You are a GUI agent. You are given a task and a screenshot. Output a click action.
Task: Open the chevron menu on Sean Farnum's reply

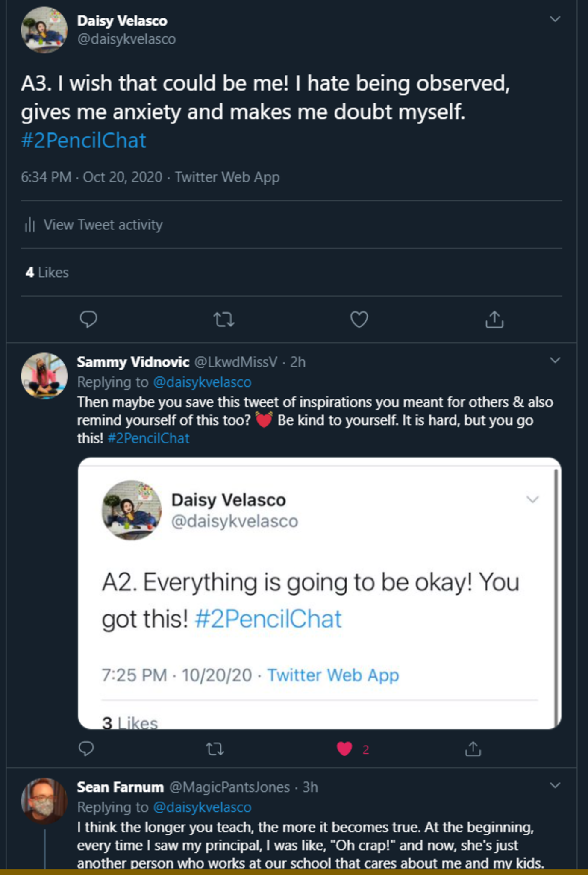[x=555, y=785]
